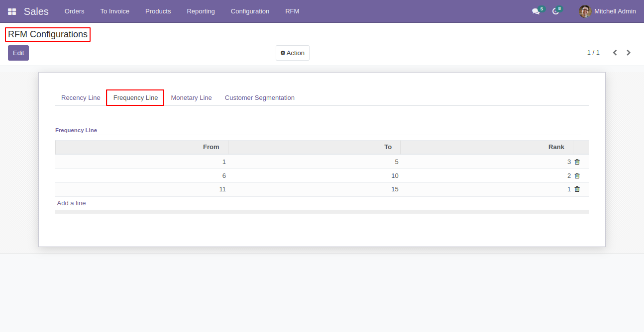This screenshot has height=332, width=644.
Task: Click To value 5 cell
Action: point(315,162)
